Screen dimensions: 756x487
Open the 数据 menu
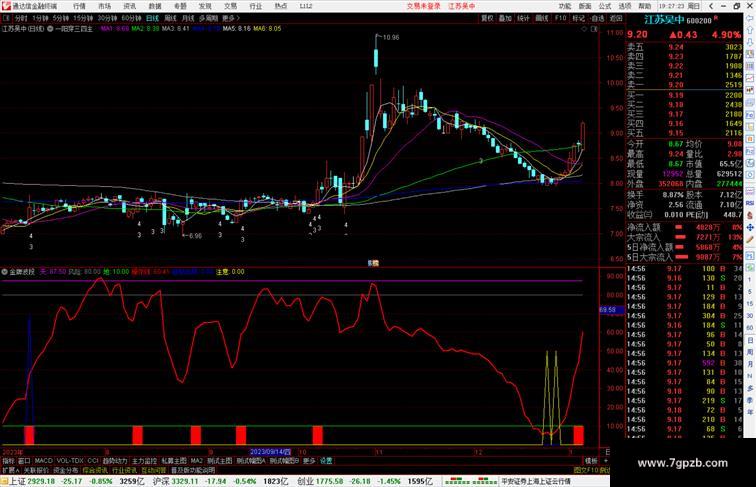tap(155, 6)
